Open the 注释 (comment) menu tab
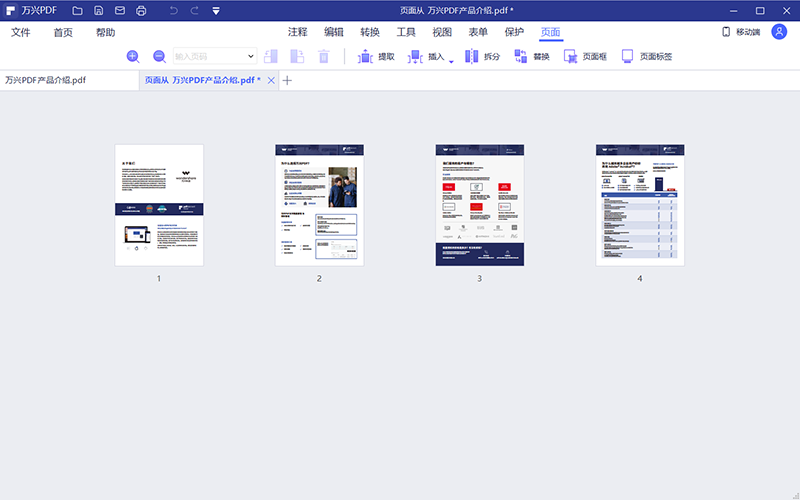The height and width of the screenshot is (500, 800). (x=298, y=32)
